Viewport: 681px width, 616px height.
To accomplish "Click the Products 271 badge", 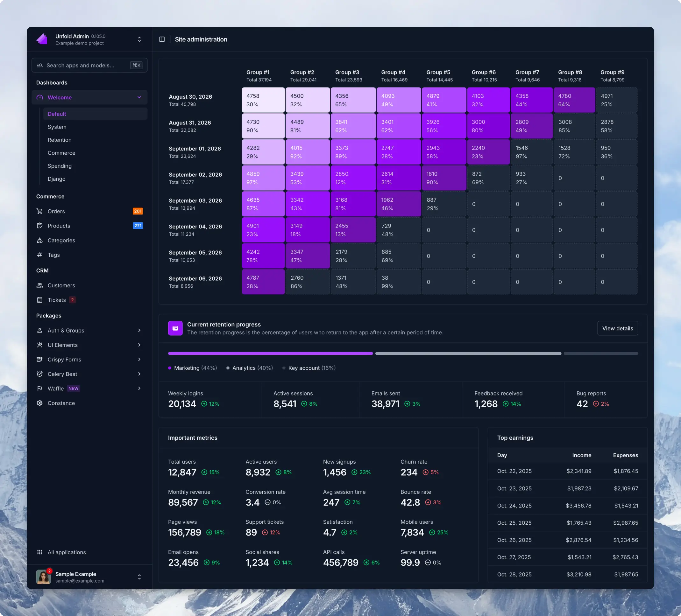I will point(138,226).
